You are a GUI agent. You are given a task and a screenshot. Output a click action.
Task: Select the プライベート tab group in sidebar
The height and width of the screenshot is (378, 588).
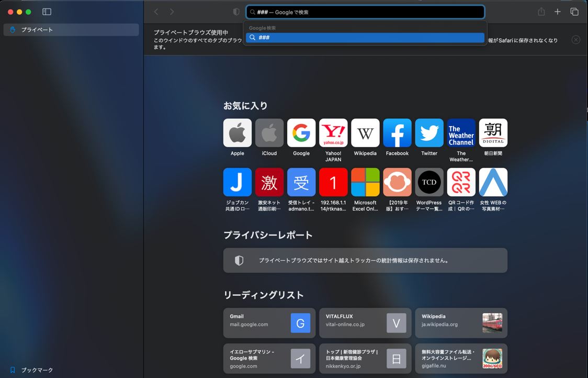tap(71, 30)
